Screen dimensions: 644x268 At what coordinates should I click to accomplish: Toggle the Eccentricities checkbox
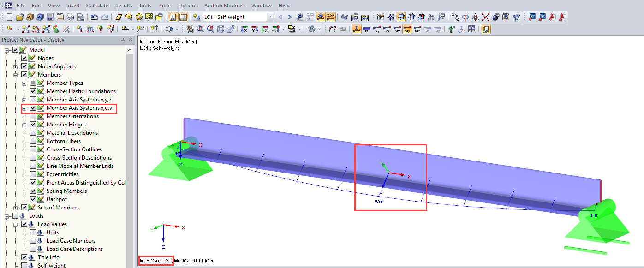(x=33, y=174)
